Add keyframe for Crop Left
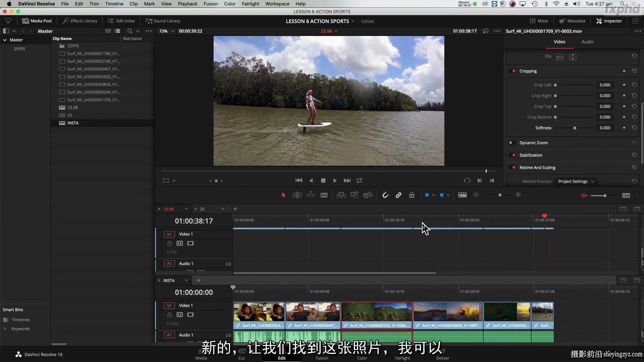Image resolution: width=644 pixels, height=362 pixels. click(x=624, y=85)
